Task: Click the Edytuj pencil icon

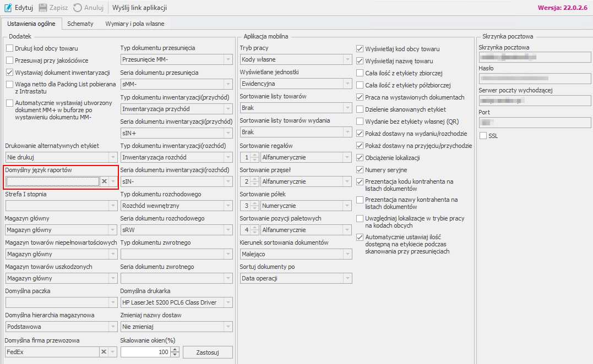Action: click(x=8, y=8)
